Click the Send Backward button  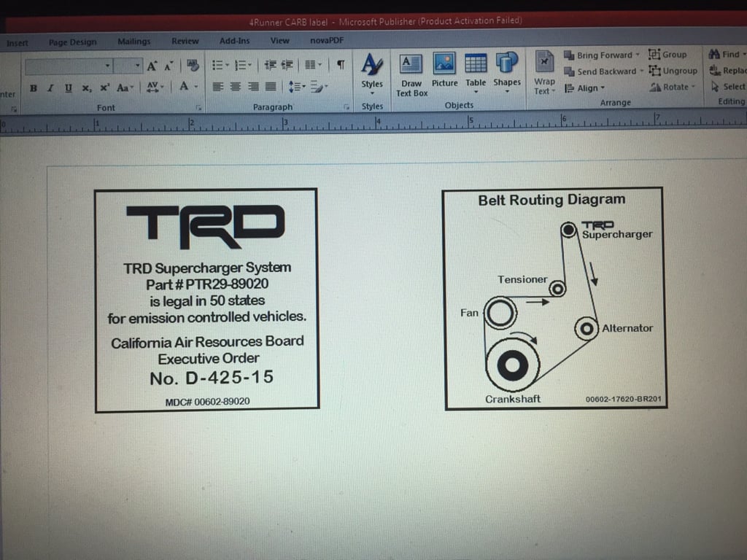coord(603,71)
